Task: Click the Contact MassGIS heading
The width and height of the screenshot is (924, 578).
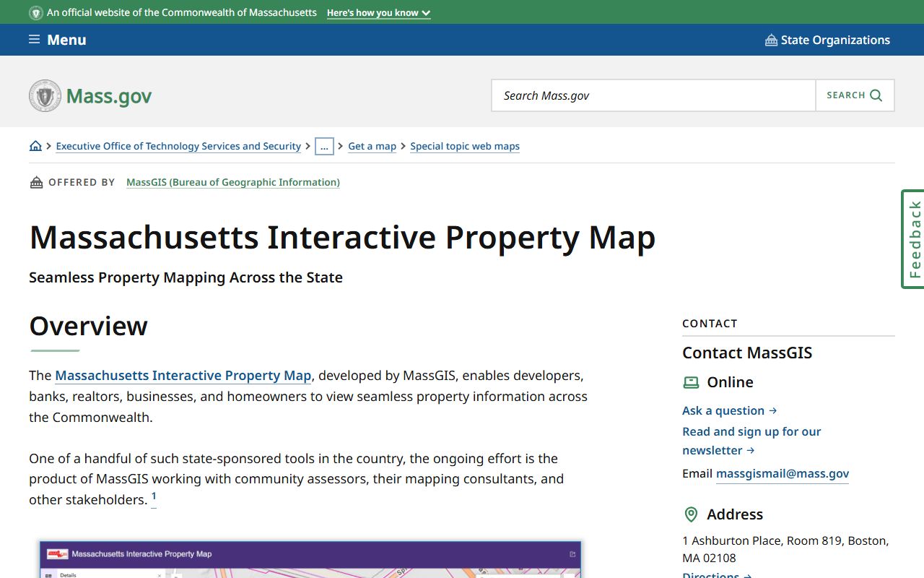Action: pyautogui.click(x=747, y=353)
